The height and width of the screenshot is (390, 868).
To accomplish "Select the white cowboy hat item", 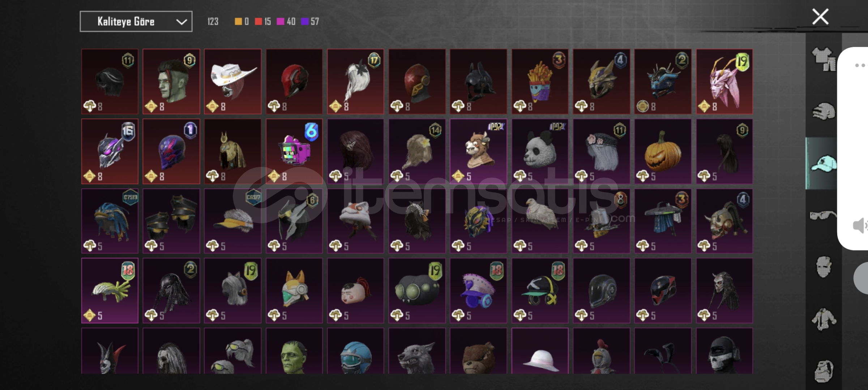I will pos(232,82).
